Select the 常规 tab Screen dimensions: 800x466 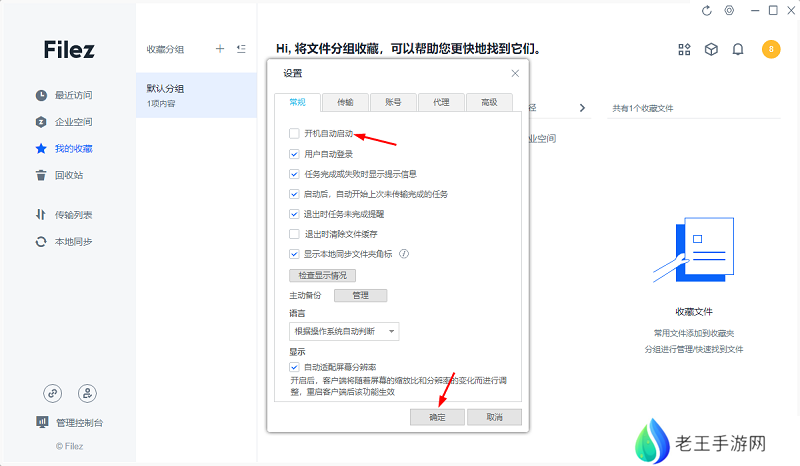(x=297, y=102)
